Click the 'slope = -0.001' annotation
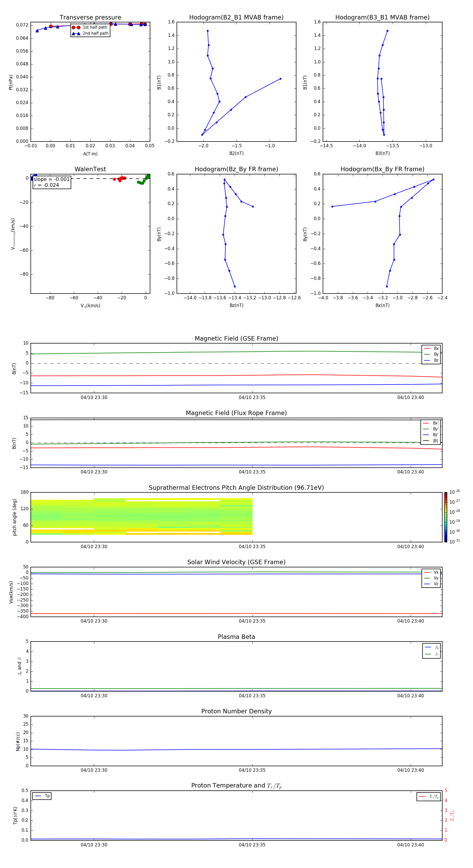Screen dimensions: 473x868 [x=52, y=179]
